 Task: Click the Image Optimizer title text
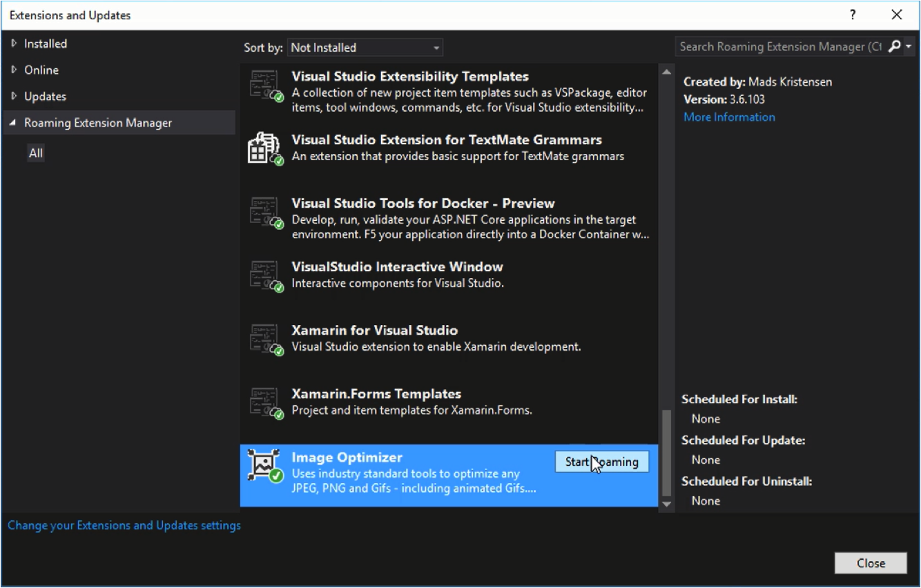click(347, 458)
